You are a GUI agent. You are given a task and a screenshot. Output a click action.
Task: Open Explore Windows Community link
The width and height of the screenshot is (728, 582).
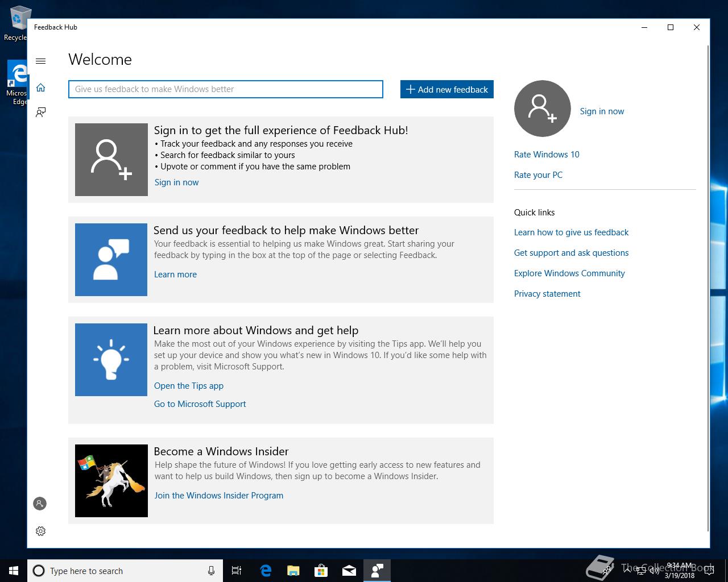pyautogui.click(x=569, y=273)
